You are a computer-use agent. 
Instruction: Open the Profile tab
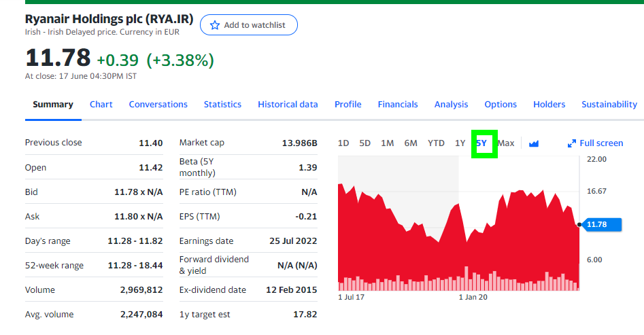click(348, 104)
